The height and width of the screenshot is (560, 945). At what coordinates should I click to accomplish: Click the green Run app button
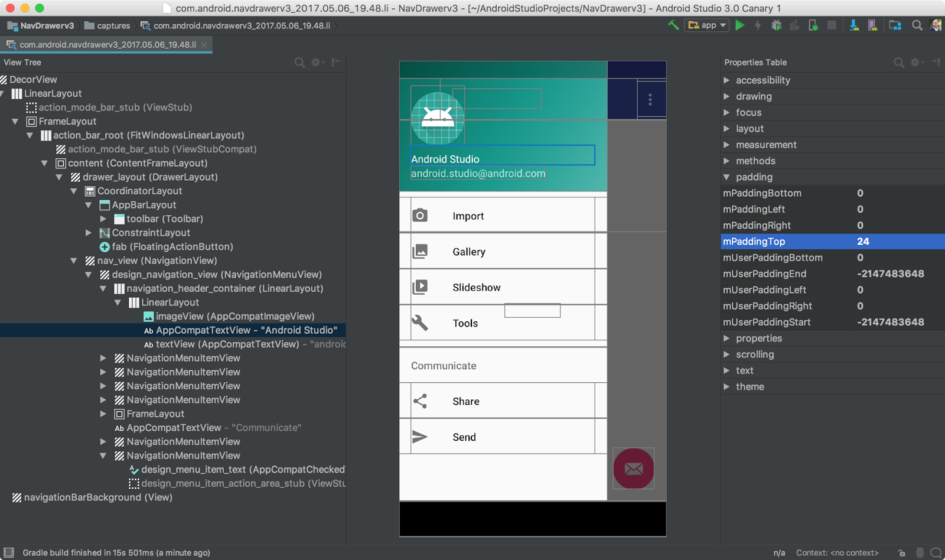(740, 25)
